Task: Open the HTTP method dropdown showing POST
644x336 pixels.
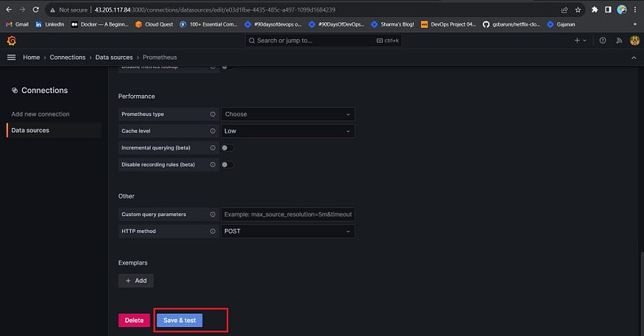Action: point(288,231)
